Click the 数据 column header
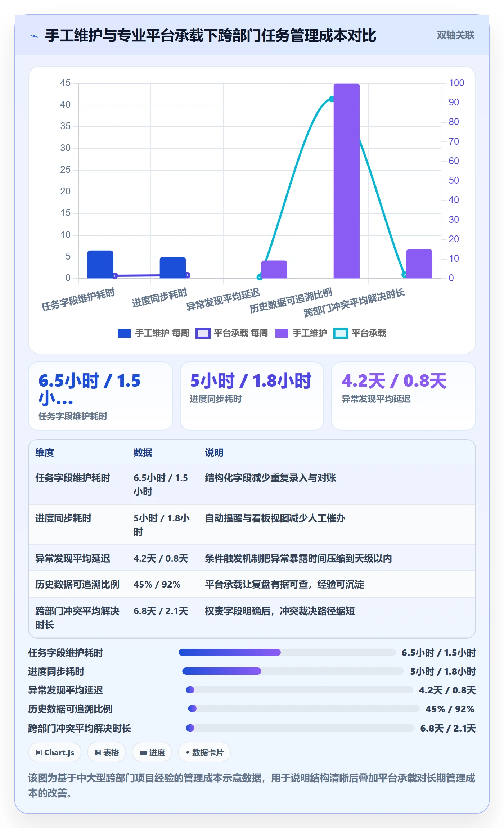Viewport: 504px width, 828px height. [x=143, y=453]
